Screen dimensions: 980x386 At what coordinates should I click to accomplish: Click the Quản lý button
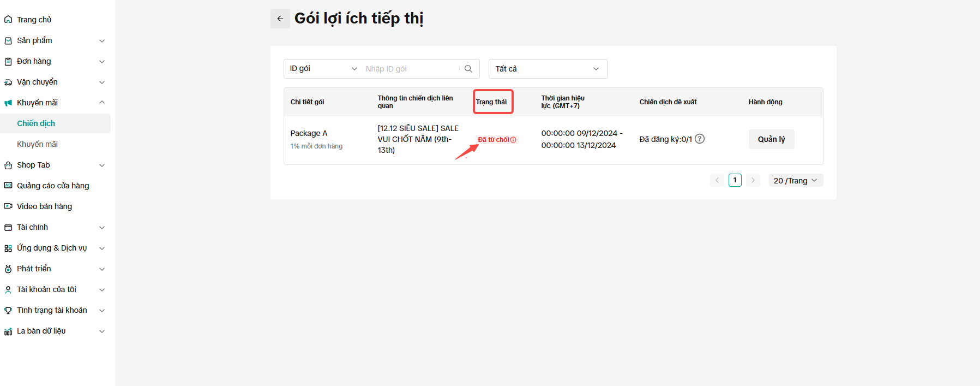[771, 139]
